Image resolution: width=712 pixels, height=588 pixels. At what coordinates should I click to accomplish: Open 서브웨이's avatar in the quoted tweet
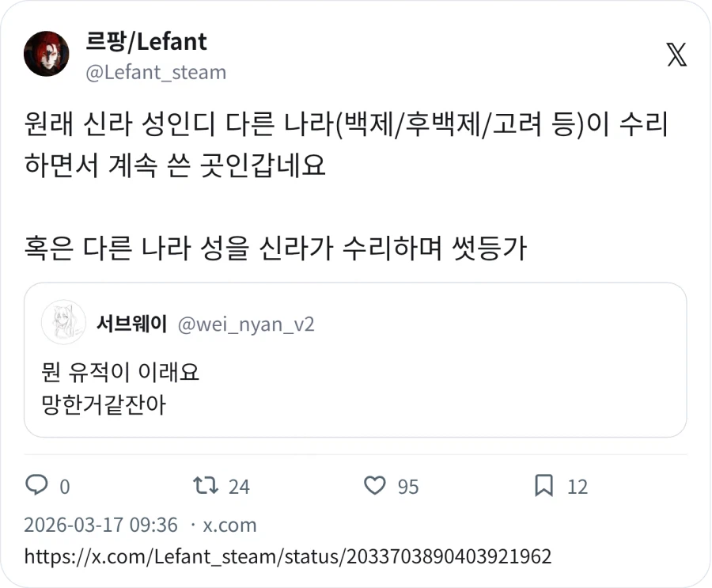pos(63,323)
